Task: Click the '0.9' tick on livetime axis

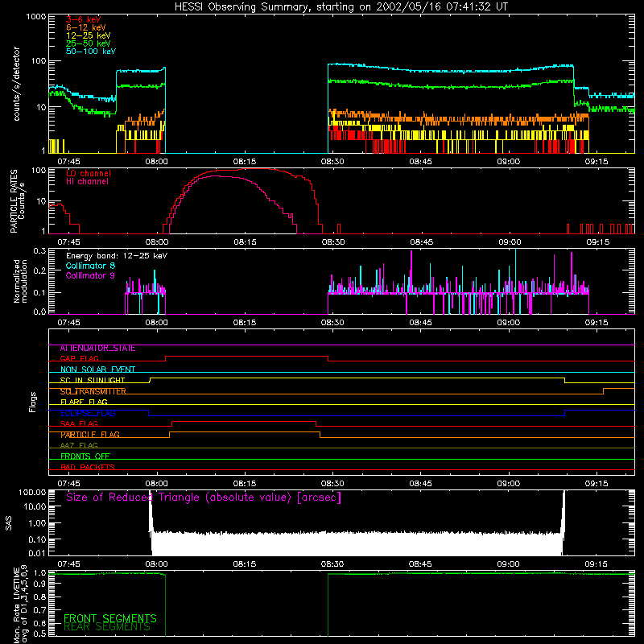Action: click(x=39, y=584)
